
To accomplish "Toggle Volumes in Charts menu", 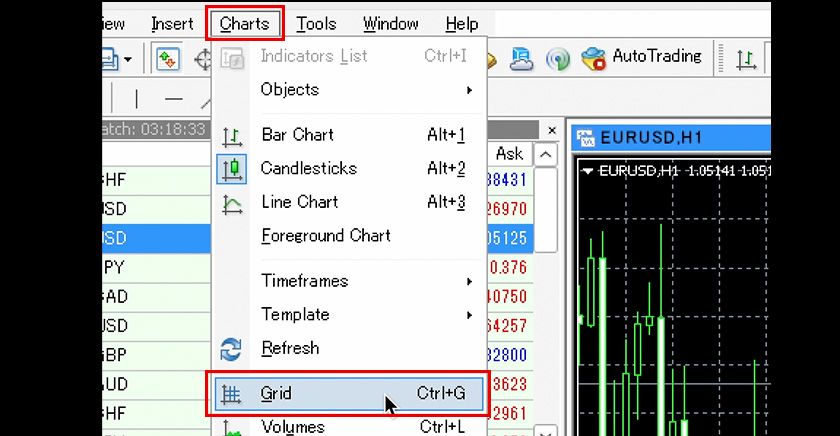I will [349, 426].
